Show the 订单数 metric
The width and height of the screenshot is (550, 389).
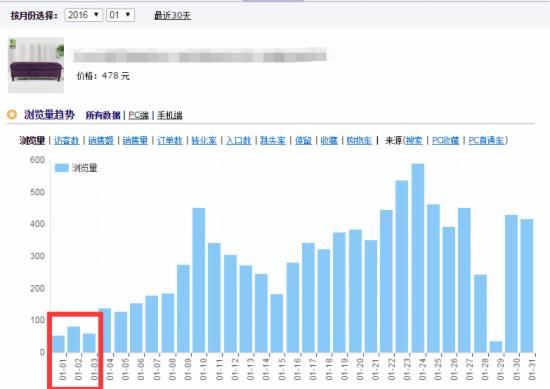tap(169, 140)
